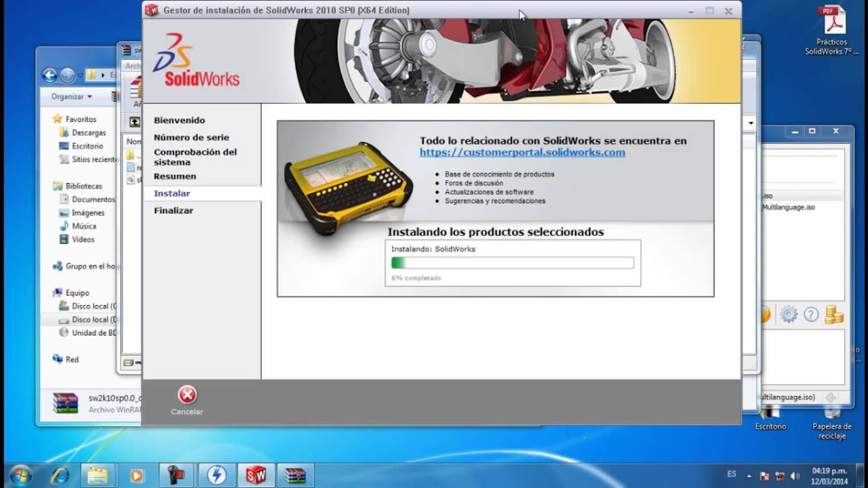Select the WinRAR archive file icon in Explorer details pane
Viewport: 868px width, 488px height.
click(66, 404)
